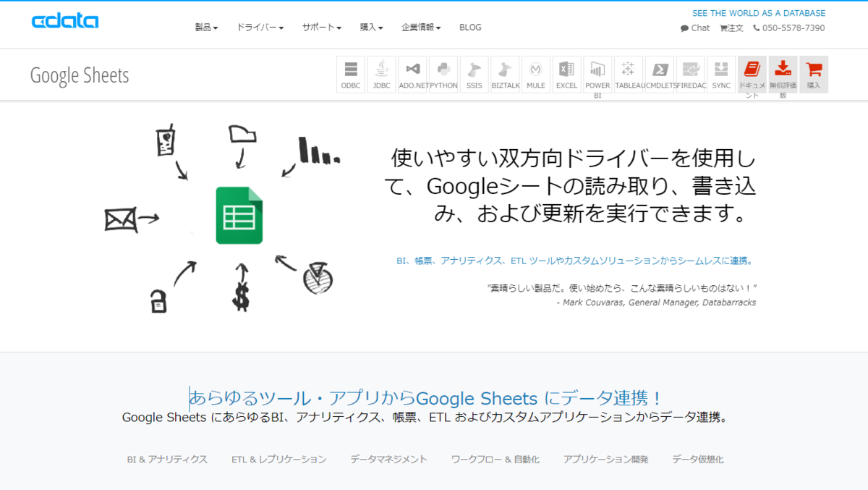The image size is (868, 490).
Task: Open Chat in the top bar
Action: [695, 28]
